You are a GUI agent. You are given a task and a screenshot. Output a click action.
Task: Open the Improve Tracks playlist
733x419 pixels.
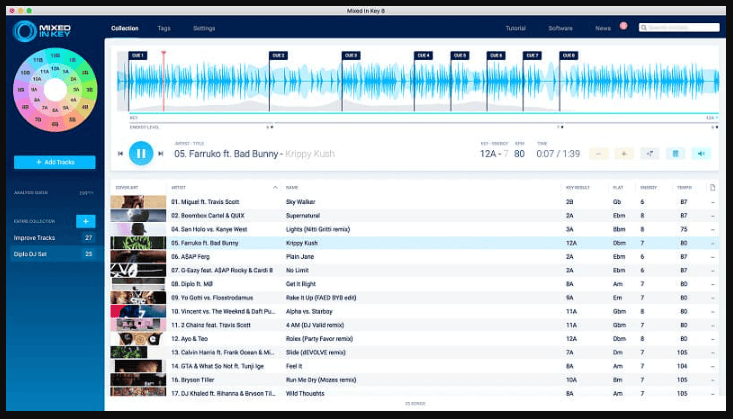54,238
